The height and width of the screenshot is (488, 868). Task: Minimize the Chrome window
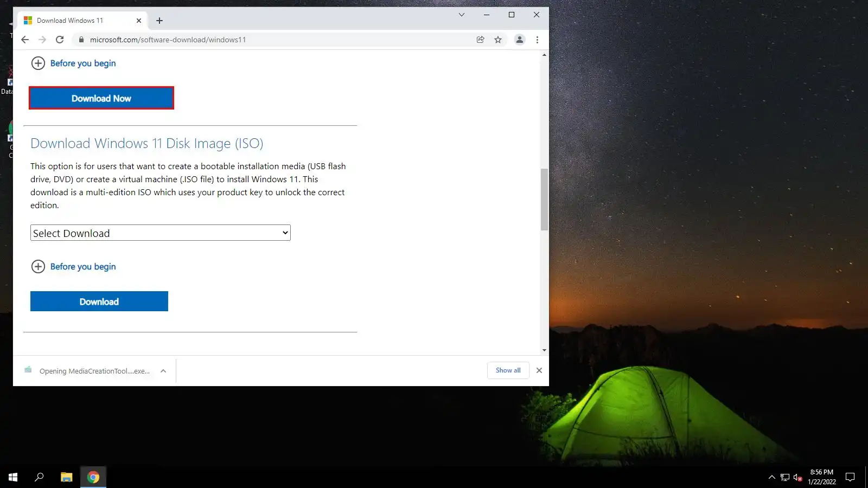[487, 15]
